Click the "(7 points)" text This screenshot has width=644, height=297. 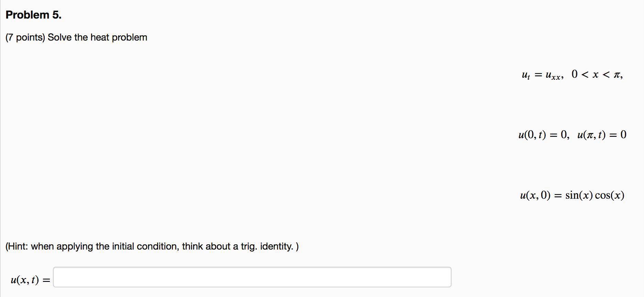25,37
